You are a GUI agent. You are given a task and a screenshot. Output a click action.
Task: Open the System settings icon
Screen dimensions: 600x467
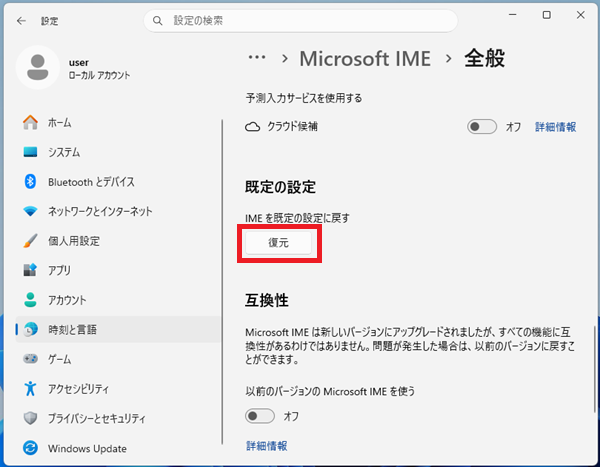tap(30, 152)
